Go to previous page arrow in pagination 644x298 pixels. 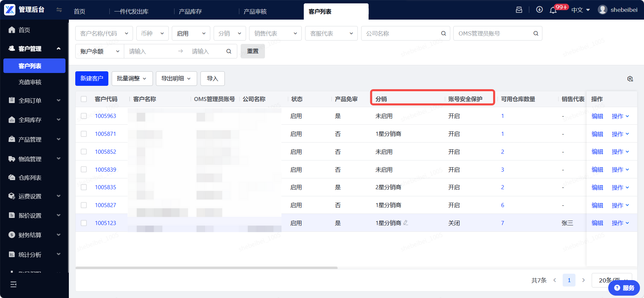point(555,280)
